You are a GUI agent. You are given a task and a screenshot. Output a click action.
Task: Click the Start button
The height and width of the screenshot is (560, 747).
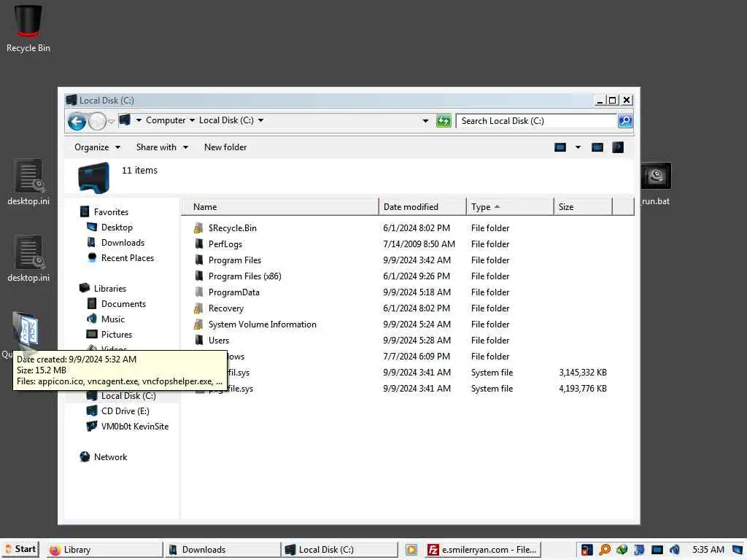(x=20, y=549)
